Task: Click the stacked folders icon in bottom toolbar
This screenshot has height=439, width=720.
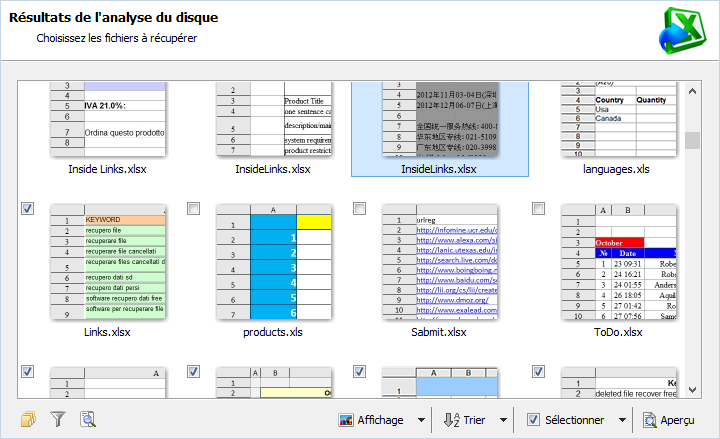Action: 28,419
